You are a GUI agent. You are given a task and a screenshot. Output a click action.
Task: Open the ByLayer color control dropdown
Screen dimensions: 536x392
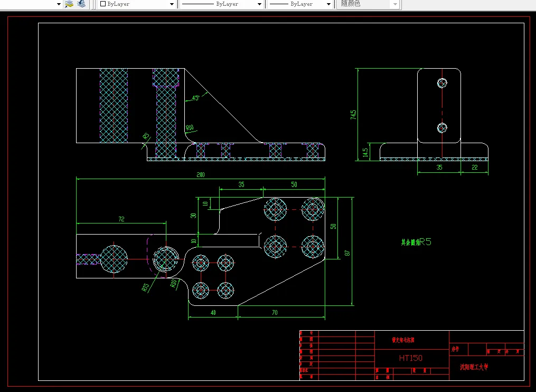(x=137, y=4)
